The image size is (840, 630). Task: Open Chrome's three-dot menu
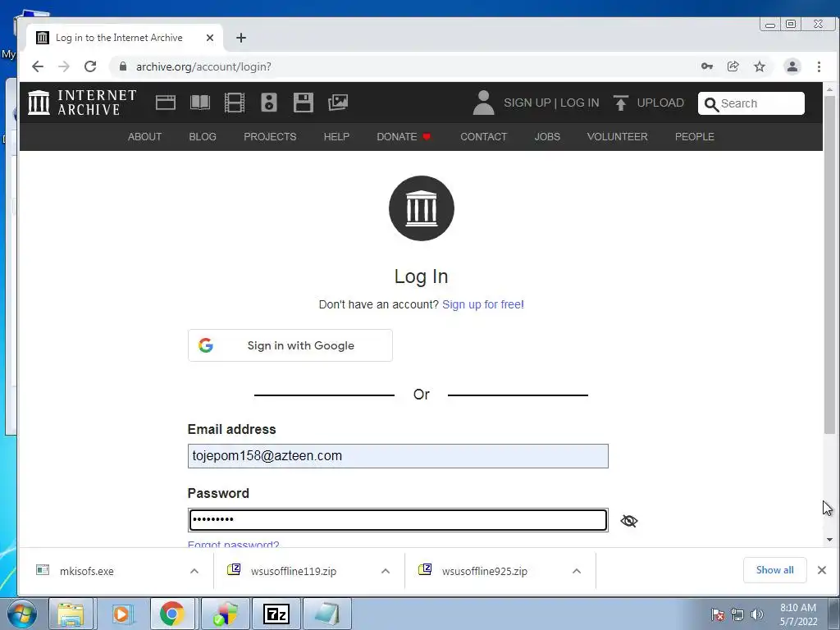[x=819, y=66]
